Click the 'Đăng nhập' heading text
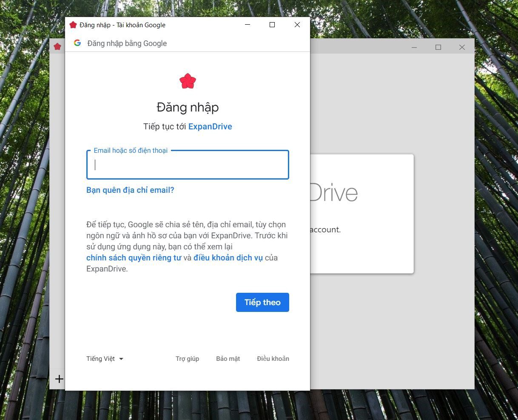Image resolution: width=518 pixels, height=420 pixels. (188, 107)
